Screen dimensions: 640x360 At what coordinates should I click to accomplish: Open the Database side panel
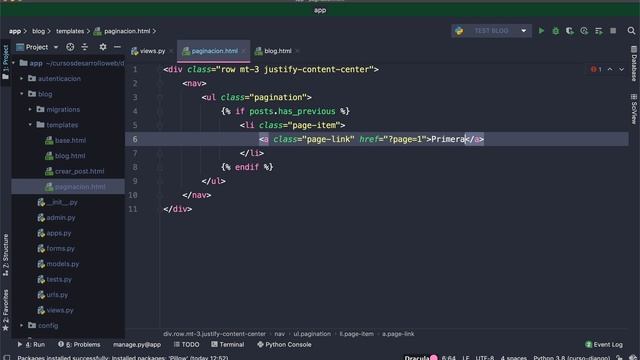tap(634, 64)
